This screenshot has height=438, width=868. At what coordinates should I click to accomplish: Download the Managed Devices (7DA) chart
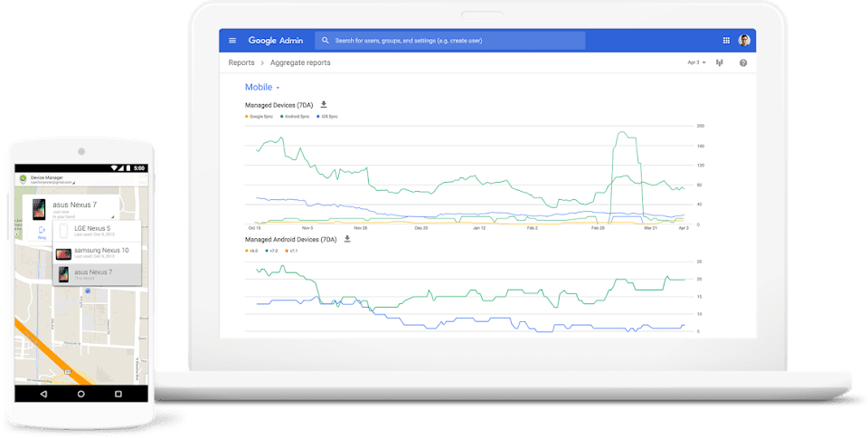[x=324, y=105]
